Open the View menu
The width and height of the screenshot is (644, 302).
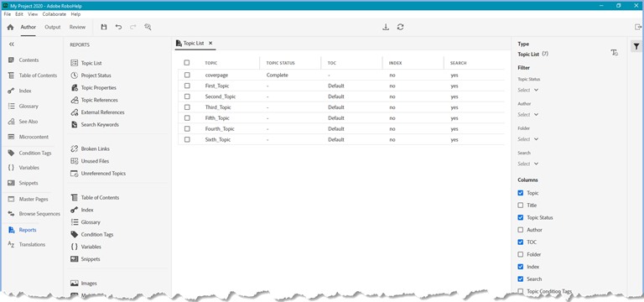[33, 14]
